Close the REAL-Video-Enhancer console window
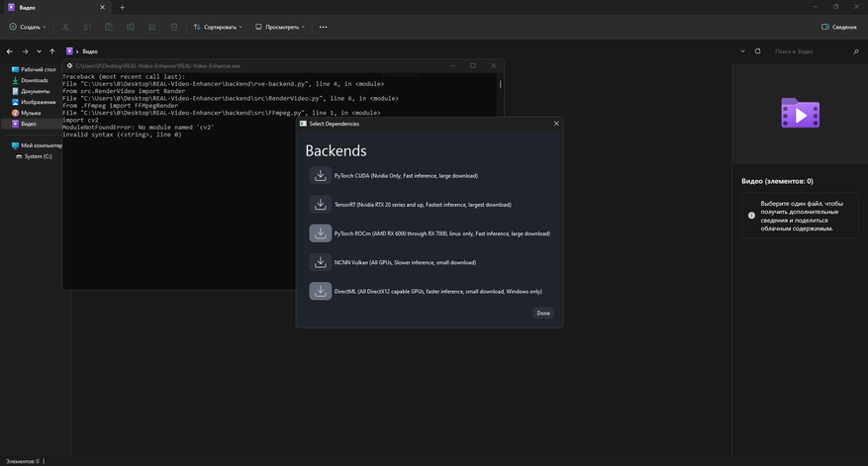The image size is (868, 466). pos(493,65)
